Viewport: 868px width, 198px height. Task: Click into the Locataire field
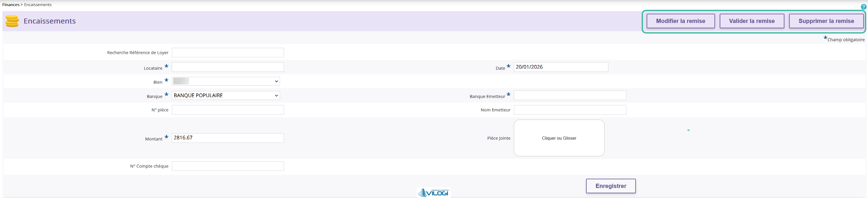click(x=228, y=67)
